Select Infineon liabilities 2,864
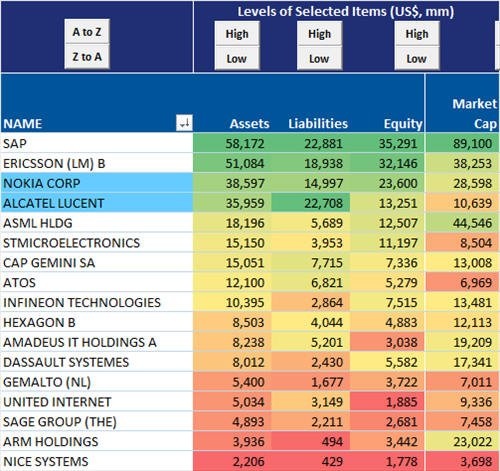This screenshot has width=500, height=471. tap(311, 302)
